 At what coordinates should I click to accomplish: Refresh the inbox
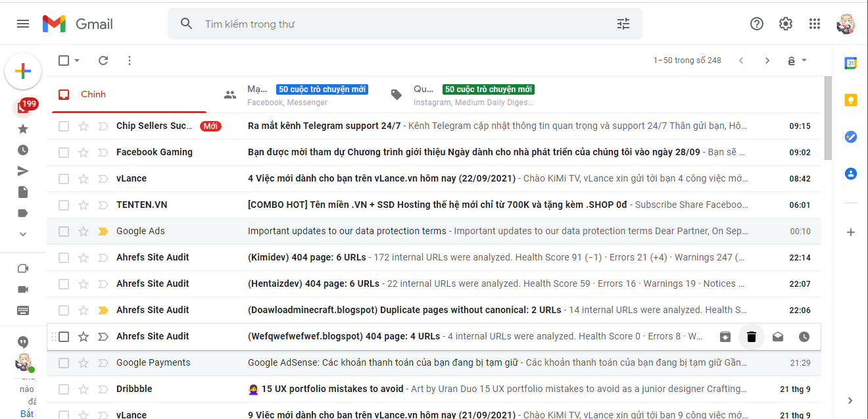(103, 61)
